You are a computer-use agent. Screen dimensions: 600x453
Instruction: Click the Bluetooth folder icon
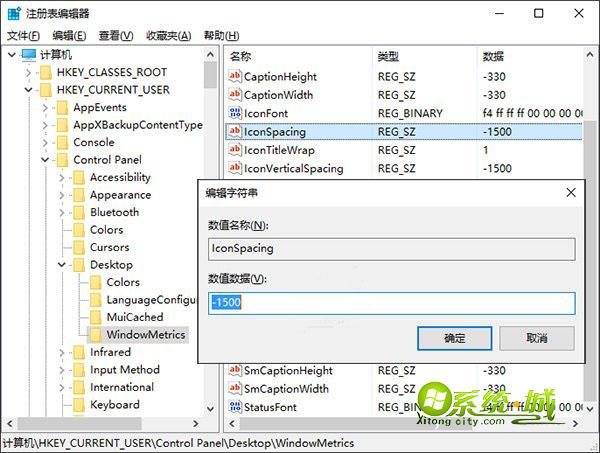coord(79,212)
